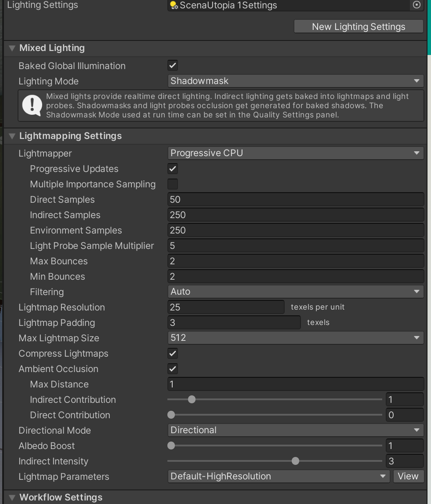This screenshot has width=431, height=504.
Task: Click the warning icon in the Mixed Lighting info box
Action: 32,105
